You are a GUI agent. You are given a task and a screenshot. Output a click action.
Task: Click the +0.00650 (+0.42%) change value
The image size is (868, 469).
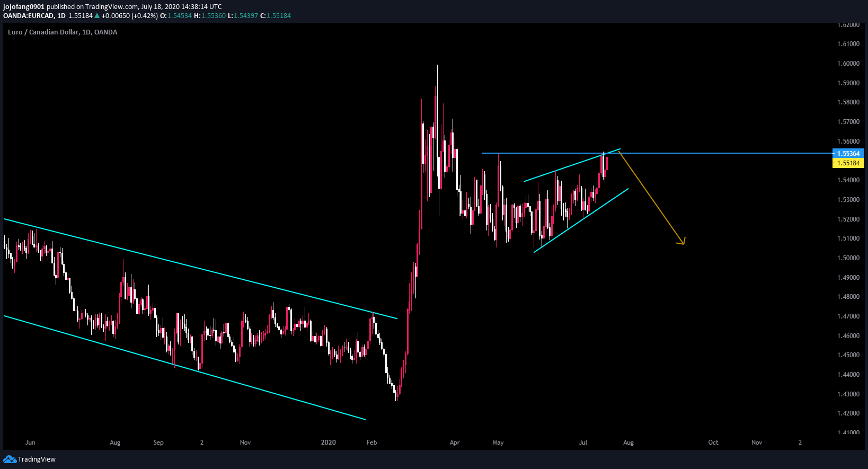point(130,15)
